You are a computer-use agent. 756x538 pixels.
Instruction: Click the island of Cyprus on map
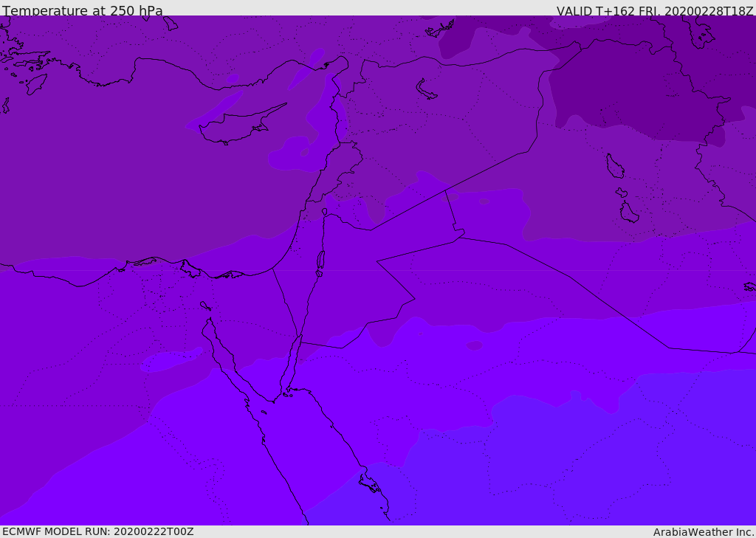pyautogui.click(x=241, y=125)
